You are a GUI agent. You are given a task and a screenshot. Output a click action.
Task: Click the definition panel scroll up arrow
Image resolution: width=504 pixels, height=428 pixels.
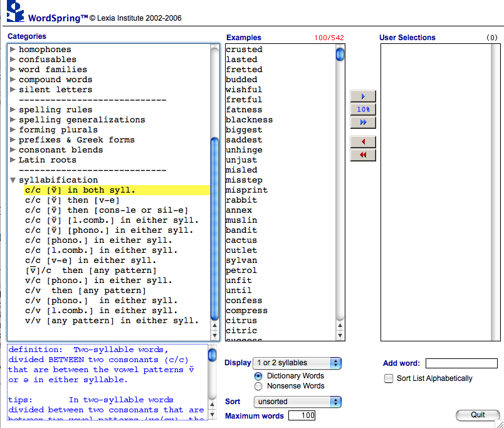click(212, 404)
